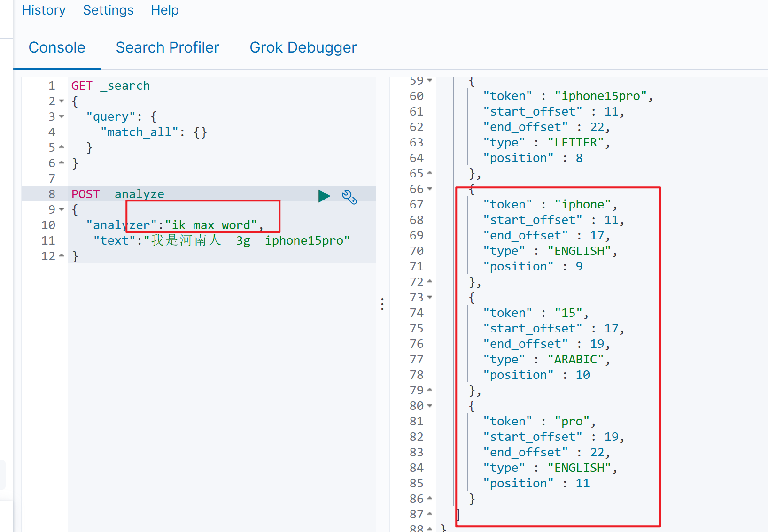Click the "iphone15pro" token in response

601,96
